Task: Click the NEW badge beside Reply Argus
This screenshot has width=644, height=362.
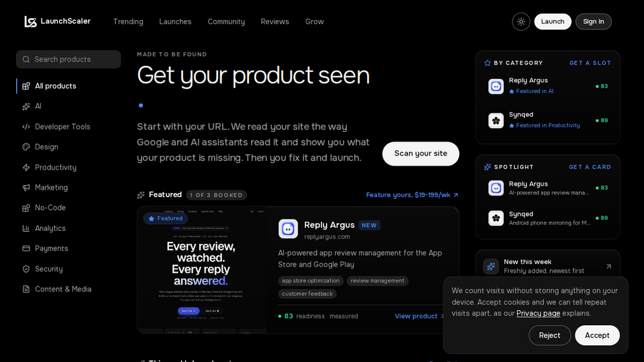Action: (x=369, y=225)
